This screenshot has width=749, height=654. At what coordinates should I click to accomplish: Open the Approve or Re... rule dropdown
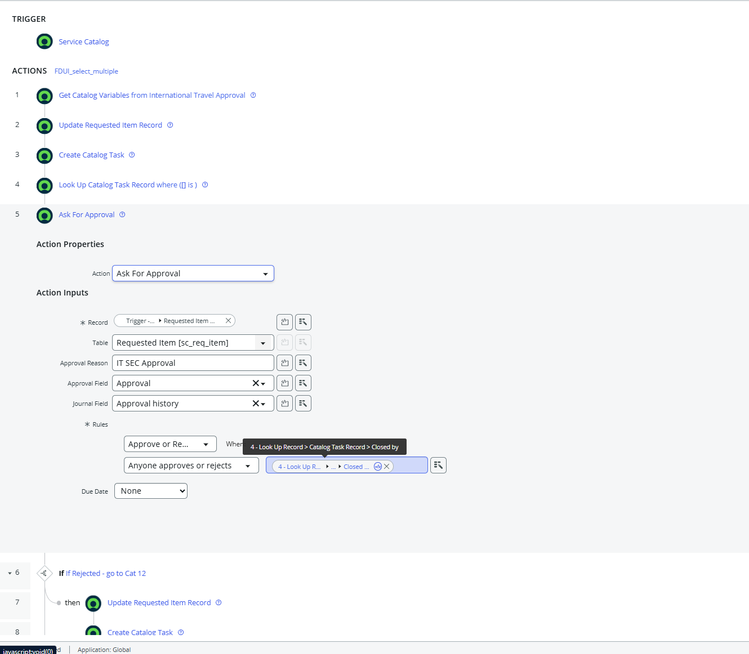[170, 444]
